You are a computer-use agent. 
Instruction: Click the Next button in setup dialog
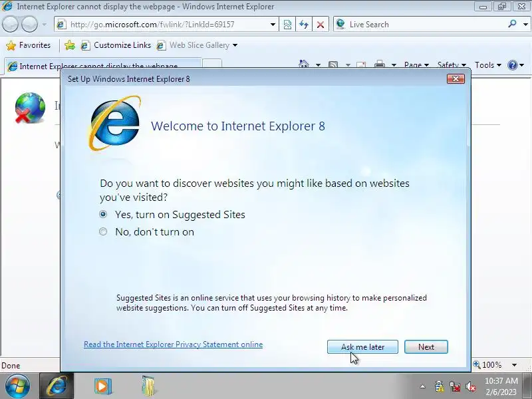(x=426, y=346)
